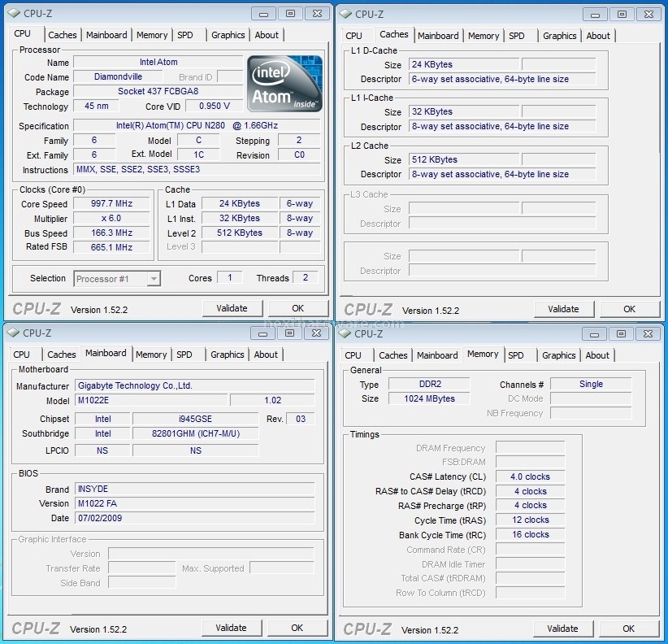The height and width of the screenshot is (644, 668).
Task: Click the CPU-Z app icon in Mainboard window title
Action: pyautogui.click(x=13, y=333)
